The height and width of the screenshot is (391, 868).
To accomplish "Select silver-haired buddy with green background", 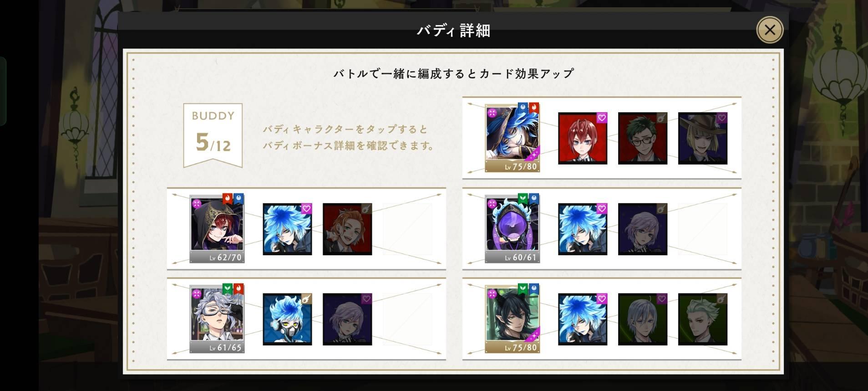I will coord(643,319).
